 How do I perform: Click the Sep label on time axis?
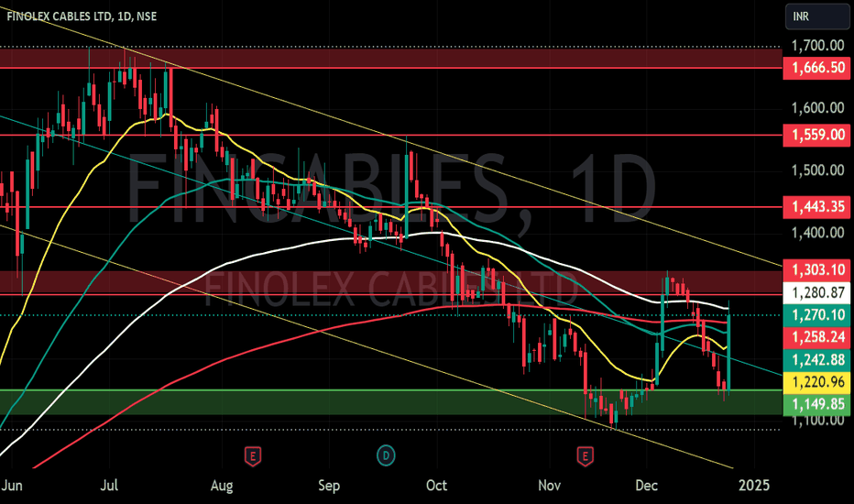[x=329, y=486]
